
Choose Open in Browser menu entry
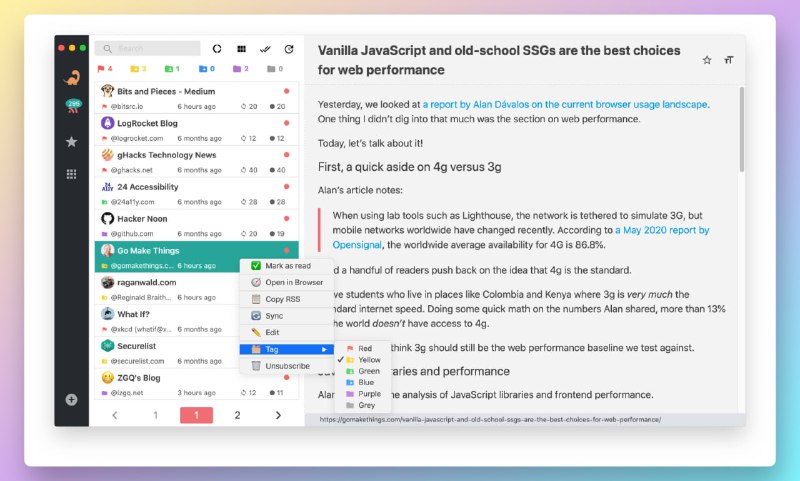[293, 282]
